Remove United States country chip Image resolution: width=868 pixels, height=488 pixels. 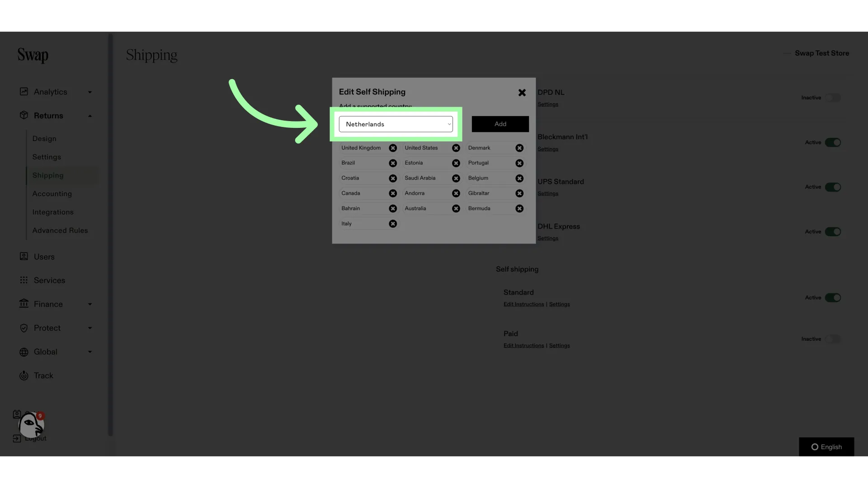click(x=456, y=148)
